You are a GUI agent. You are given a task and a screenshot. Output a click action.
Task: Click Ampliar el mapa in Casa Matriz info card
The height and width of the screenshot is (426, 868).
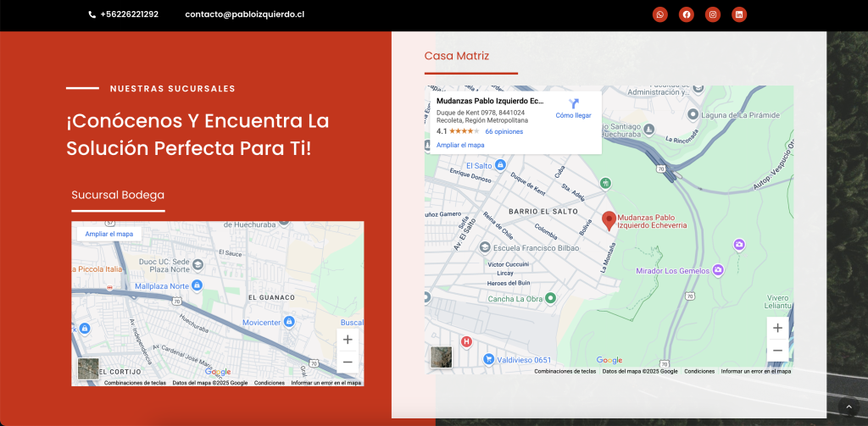coord(460,145)
